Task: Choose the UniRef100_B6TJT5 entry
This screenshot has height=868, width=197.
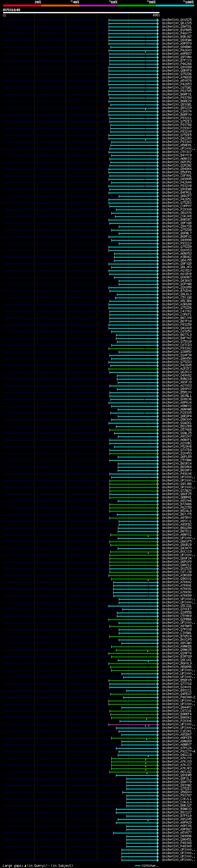Action: [x=177, y=514]
